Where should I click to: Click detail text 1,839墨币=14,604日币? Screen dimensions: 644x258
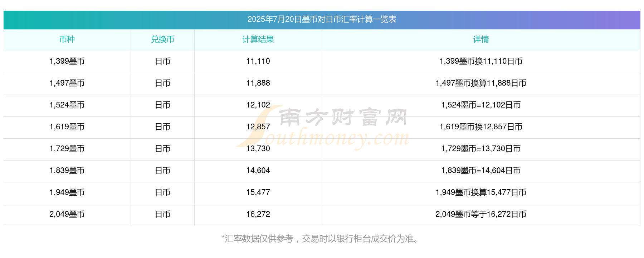[481, 171]
